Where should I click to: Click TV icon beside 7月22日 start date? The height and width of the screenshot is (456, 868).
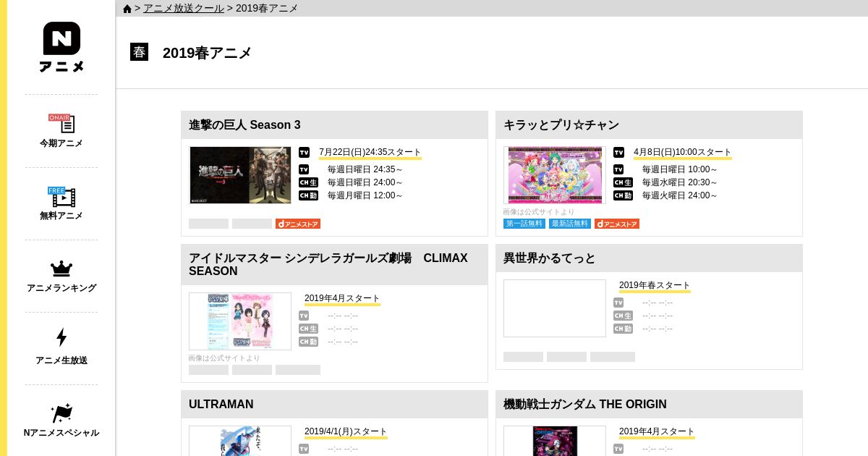click(x=304, y=152)
